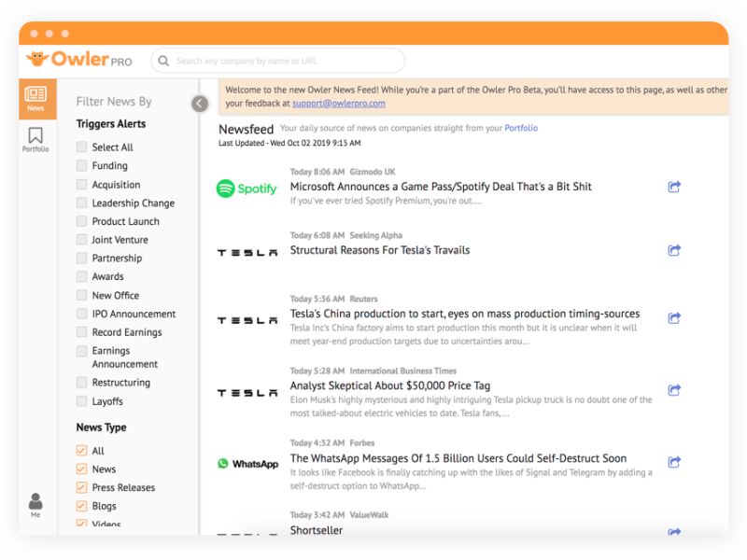Share the Structural Reasons For Tesla's Travails article
Viewport: 747px width, 560px height.
click(674, 250)
